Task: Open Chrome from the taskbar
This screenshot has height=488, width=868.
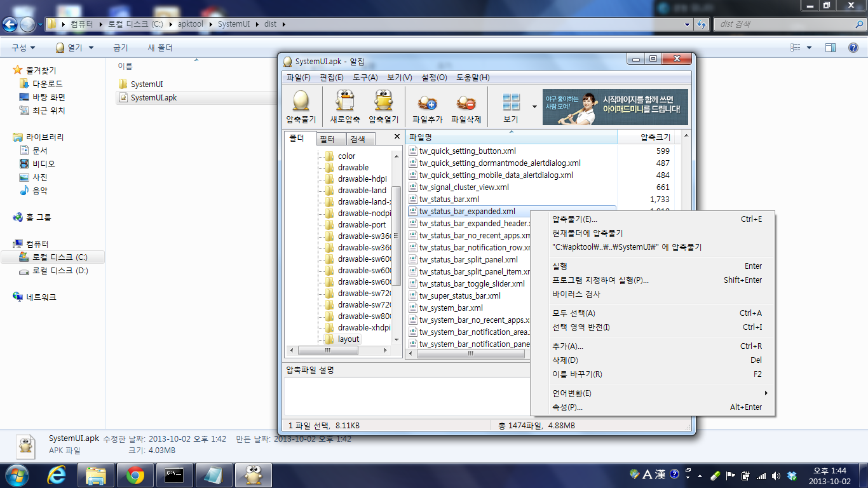Action: click(x=135, y=475)
